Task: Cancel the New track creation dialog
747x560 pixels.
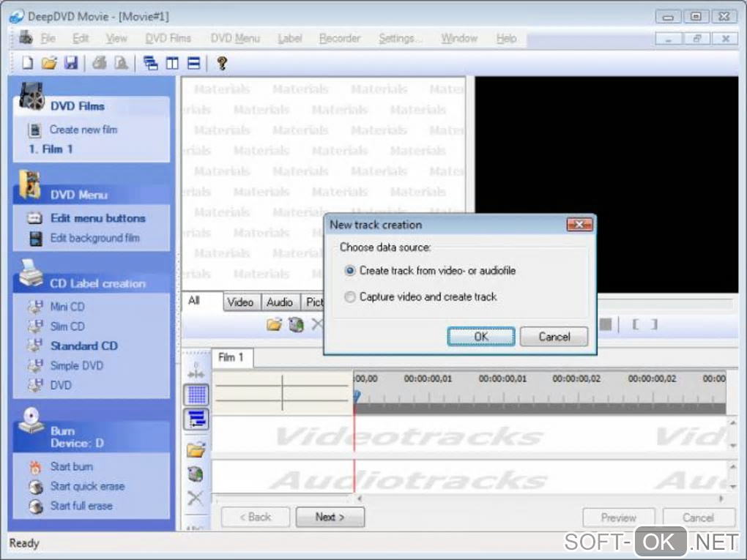Action: pos(554,337)
